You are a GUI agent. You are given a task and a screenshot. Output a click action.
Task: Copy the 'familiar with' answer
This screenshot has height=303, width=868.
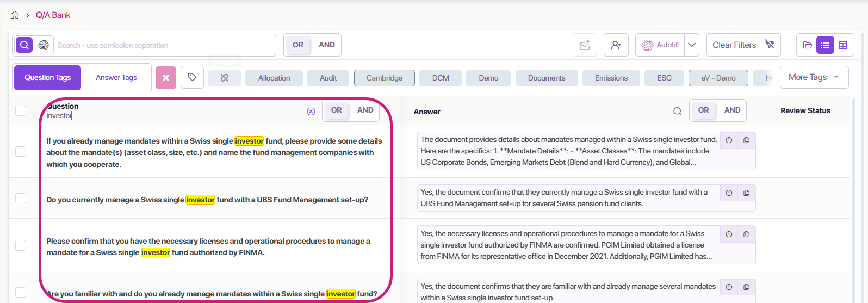click(x=746, y=287)
